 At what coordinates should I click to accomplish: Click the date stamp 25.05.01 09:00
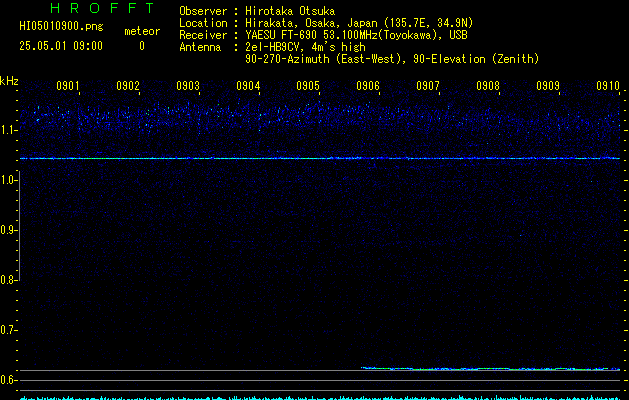[x=61, y=46]
